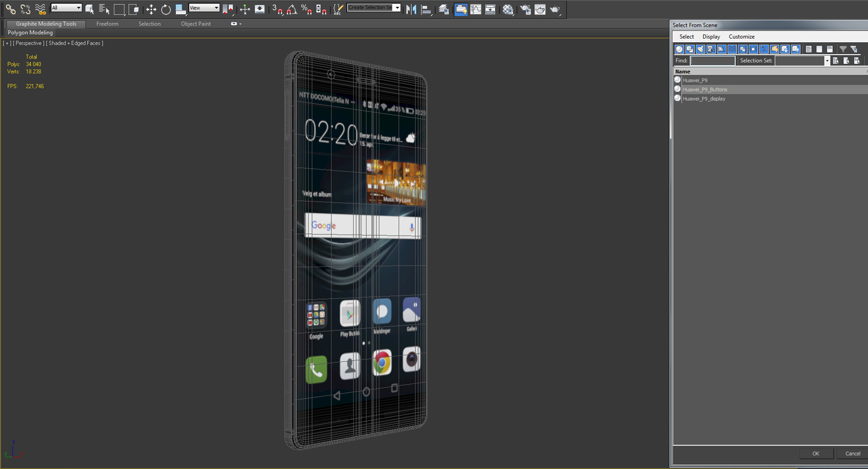Image resolution: width=868 pixels, height=469 pixels.
Task: Click the Mirror tool
Action: [x=411, y=9]
